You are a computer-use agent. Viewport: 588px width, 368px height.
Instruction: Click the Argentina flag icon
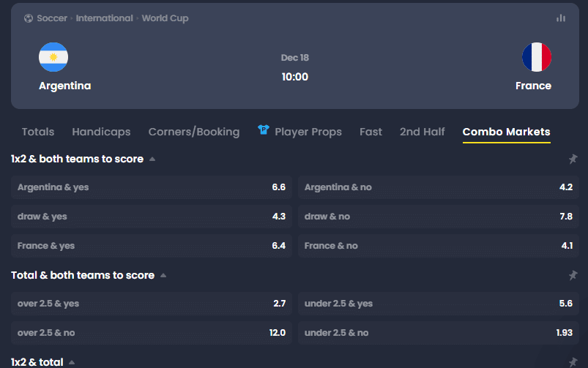[x=53, y=57]
